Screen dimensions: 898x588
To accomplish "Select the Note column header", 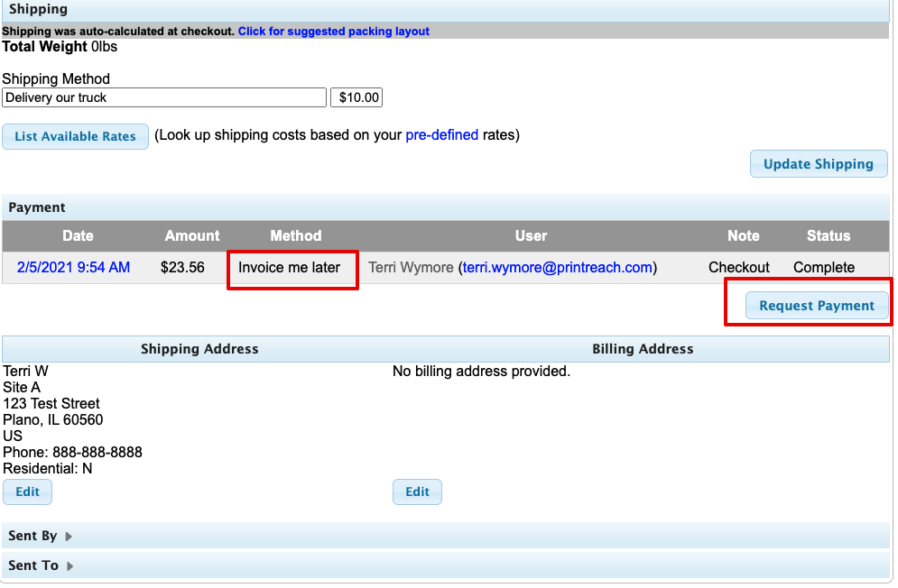I will (x=744, y=236).
